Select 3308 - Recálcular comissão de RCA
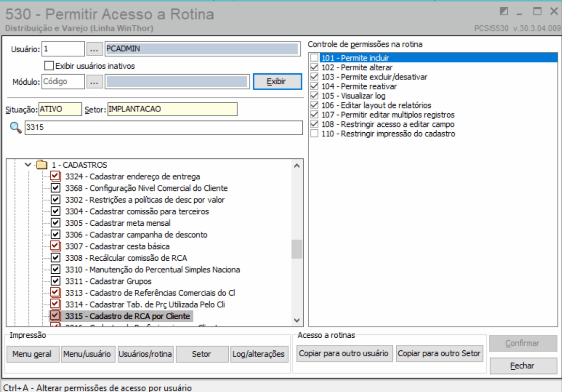Image resolution: width=562 pixels, height=392 pixels. [x=126, y=258]
